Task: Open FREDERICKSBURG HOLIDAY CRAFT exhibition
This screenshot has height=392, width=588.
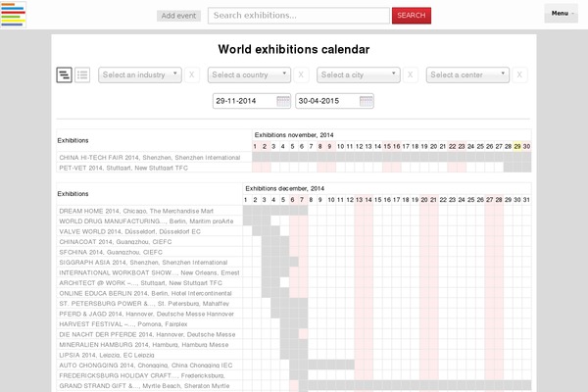Action: [142, 375]
